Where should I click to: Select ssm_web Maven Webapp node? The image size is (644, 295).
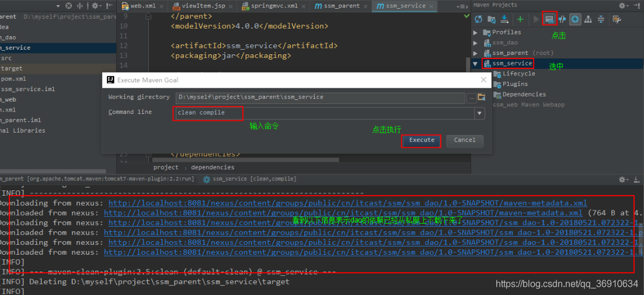click(x=528, y=105)
